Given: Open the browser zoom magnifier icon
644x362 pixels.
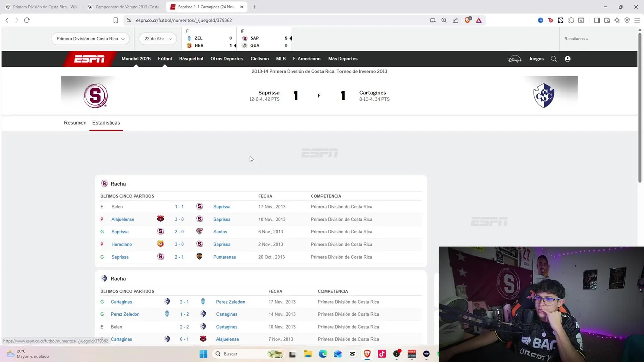Looking at the screenshot, I should (x=444, y=20).
